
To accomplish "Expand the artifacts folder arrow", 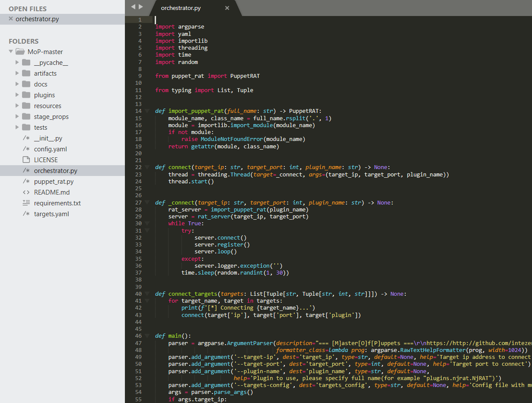I will pyautogui.click(x=17, y=74).
